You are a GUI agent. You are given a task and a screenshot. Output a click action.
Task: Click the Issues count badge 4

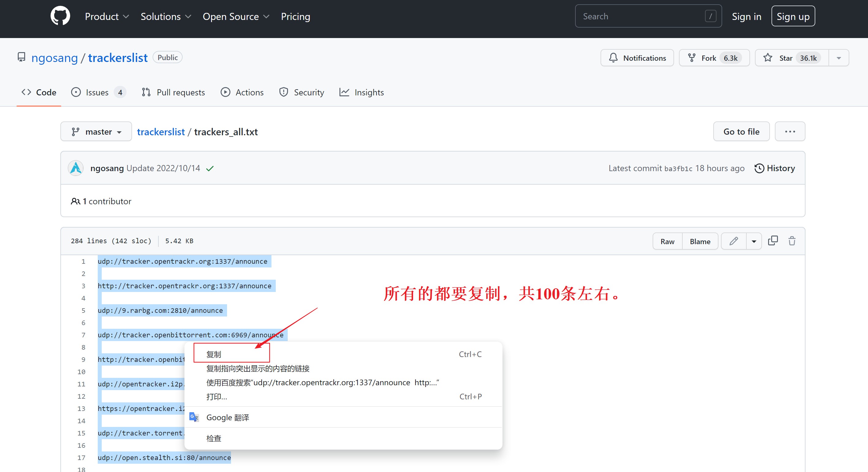[x=120, y=92]
